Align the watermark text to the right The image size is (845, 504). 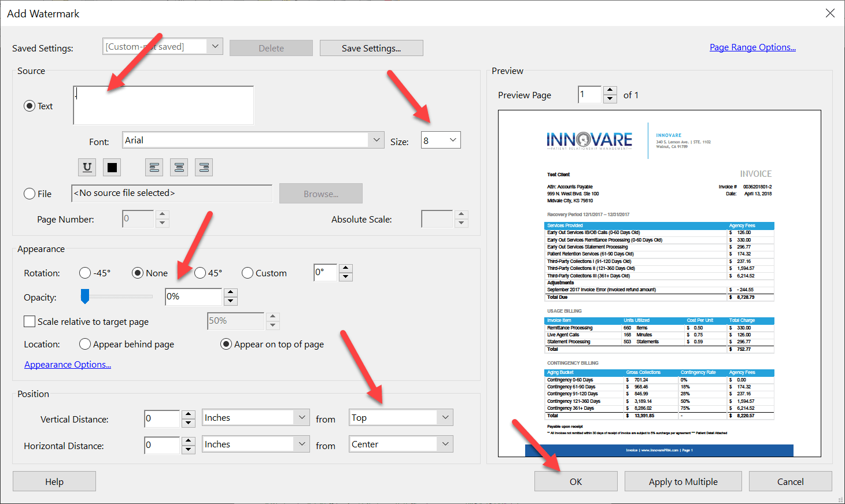[204, 167]
